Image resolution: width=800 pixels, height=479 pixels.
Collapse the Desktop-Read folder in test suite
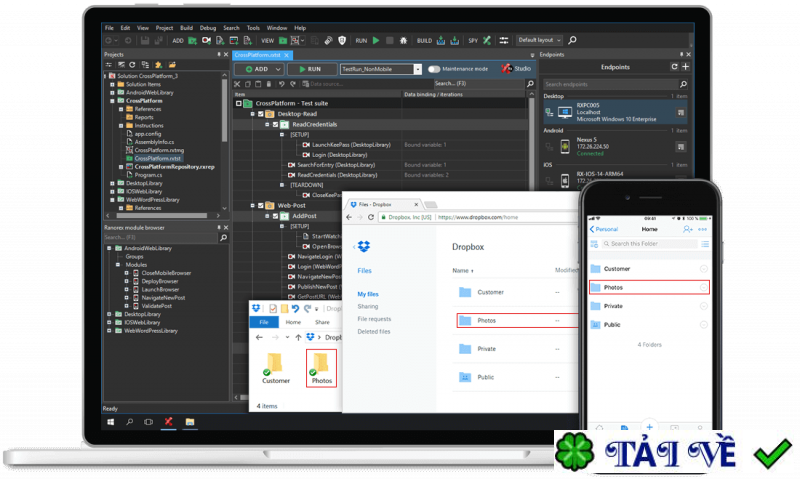(x=253, y=114)
